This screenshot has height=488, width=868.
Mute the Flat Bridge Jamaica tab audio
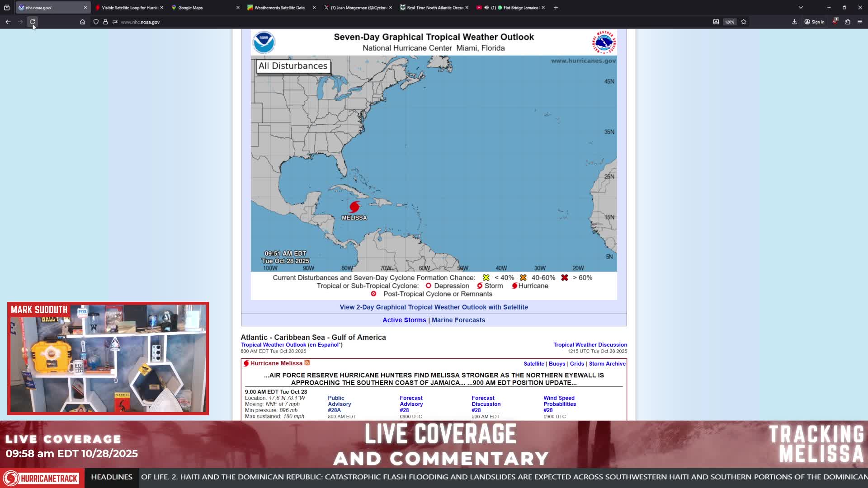click(486, 8)
